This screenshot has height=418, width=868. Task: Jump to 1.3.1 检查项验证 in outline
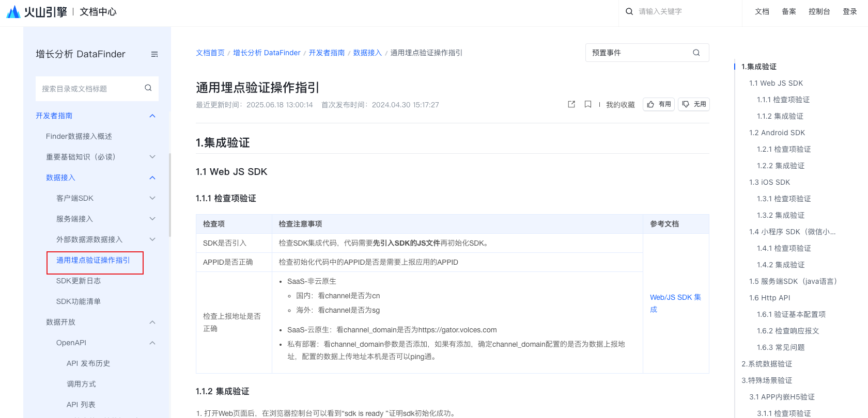click(x=784, y=199)
